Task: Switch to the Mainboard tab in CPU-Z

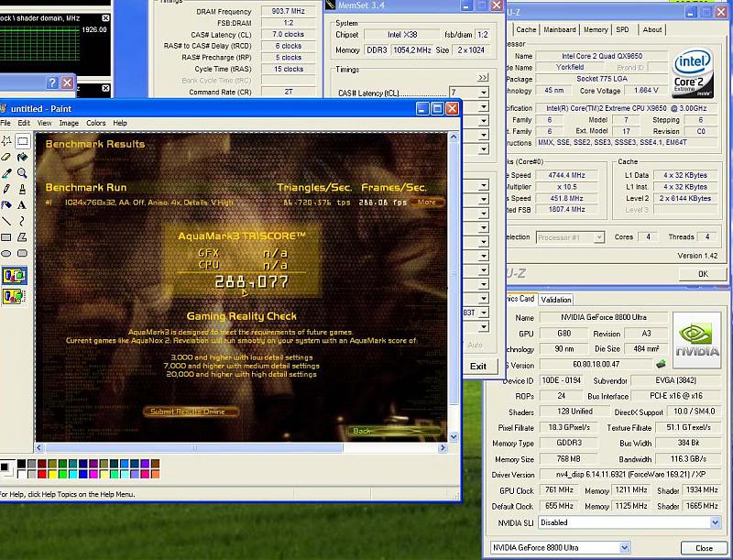Action: click(x=560, y=29)
